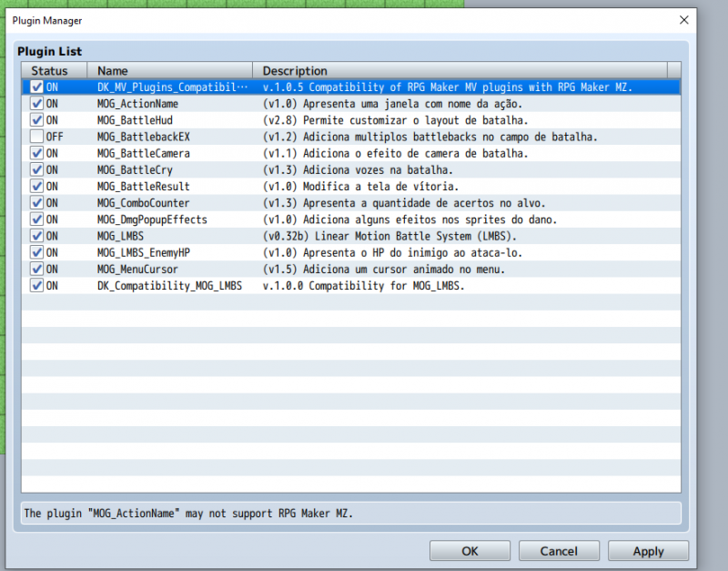The width and height of the screenshot is (728, 571).
Task: Toggle the MOG_LMBS plugin checkbox
Action: 36,236
